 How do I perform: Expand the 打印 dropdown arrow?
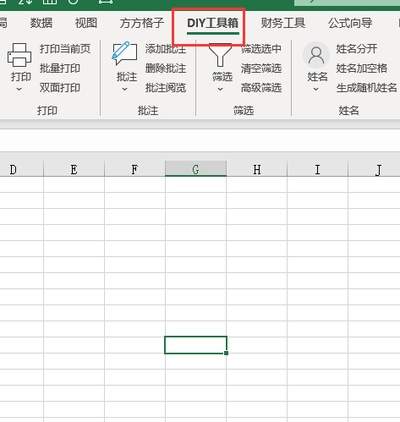[x=19, y=89]
